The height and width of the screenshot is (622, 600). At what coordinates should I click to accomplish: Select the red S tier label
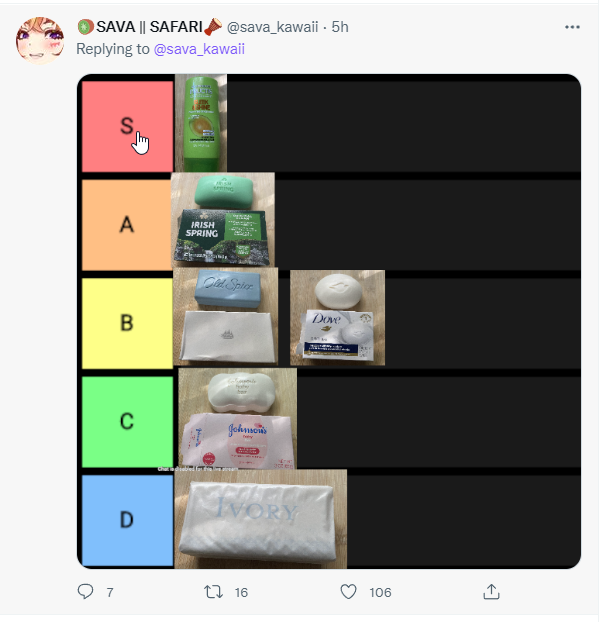(127, 127)
